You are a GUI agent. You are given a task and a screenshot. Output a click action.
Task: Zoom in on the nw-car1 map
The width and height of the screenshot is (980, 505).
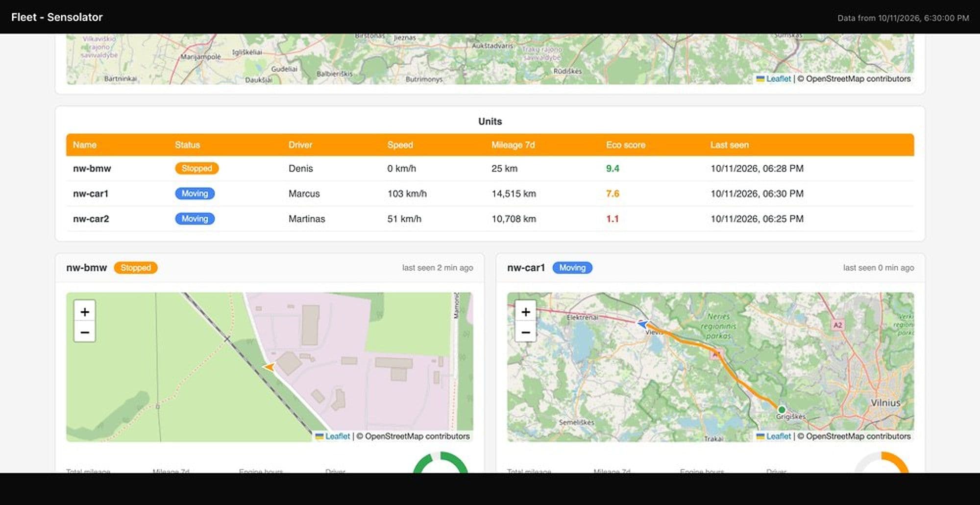(x=526, y=312)
